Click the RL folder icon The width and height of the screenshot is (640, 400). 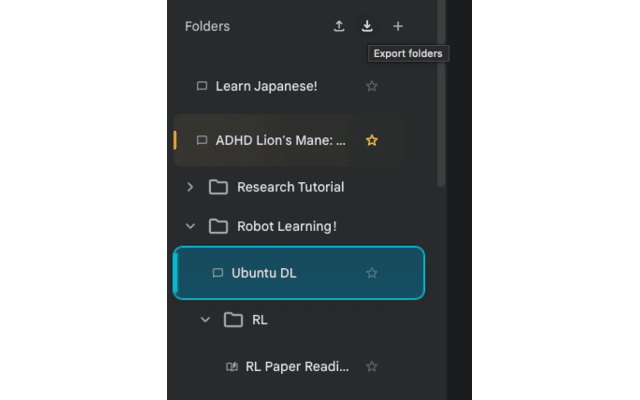click(x=233, y=320)
